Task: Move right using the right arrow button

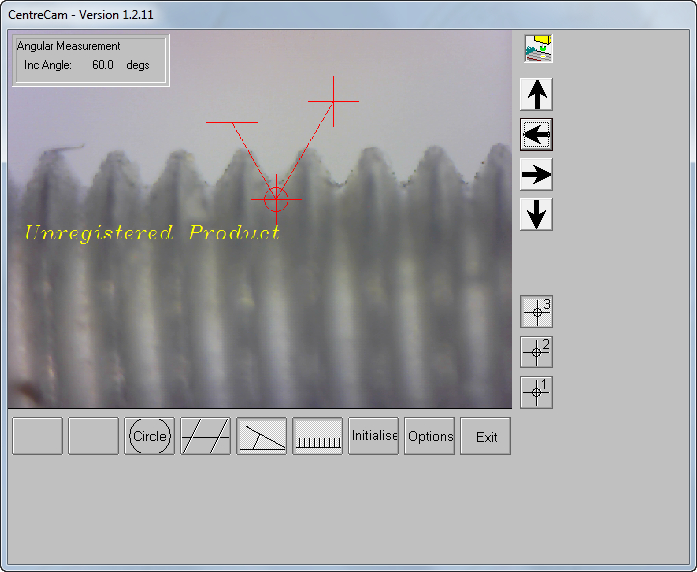Action: [x=537, y=174]
